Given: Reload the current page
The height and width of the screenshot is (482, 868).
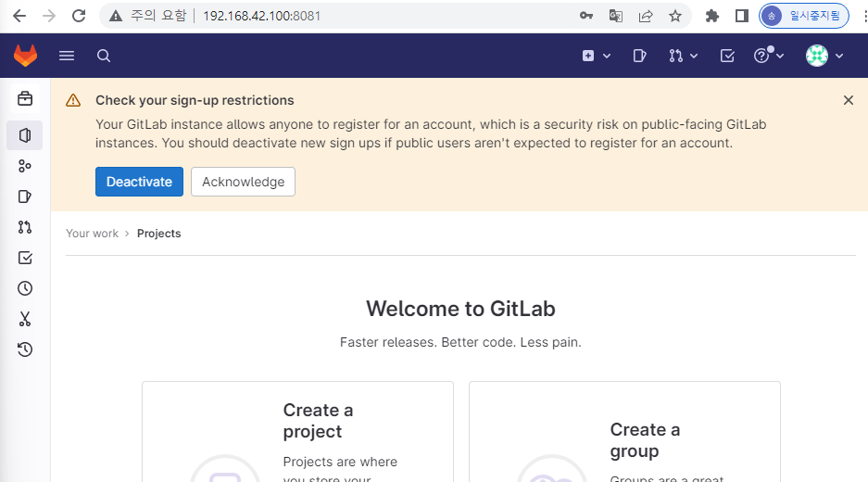Looking at the screenshot, I should tap(79, 16).
